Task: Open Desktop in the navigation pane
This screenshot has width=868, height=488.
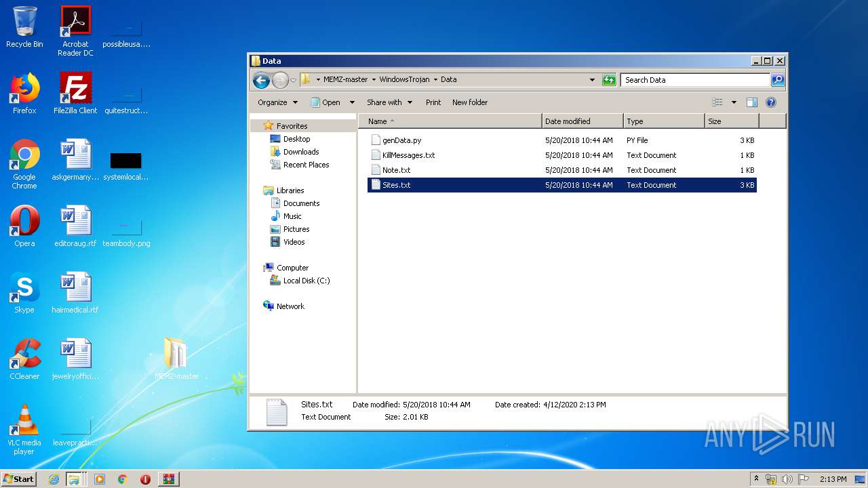Action: pyautogui.click(x=296, y=139)
